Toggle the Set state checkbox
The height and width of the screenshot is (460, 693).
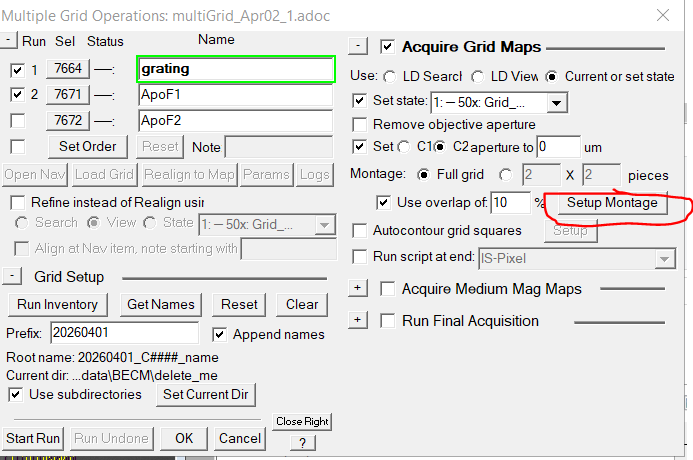(x=360, y=101)
